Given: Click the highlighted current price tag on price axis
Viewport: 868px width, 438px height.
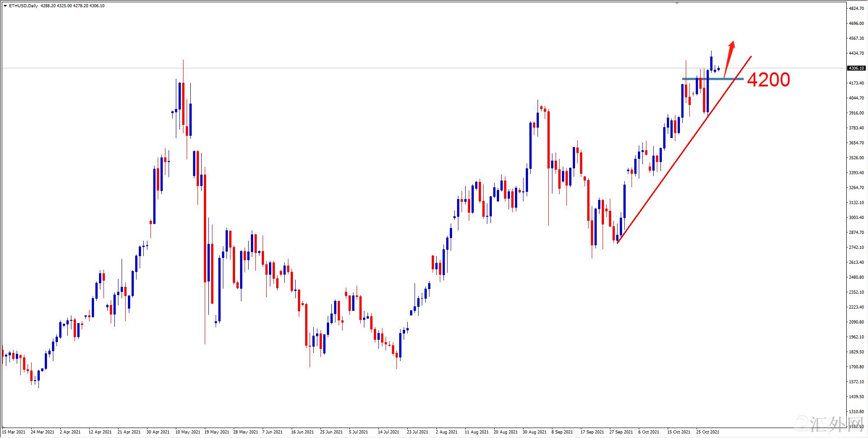Looking at the screenshot, I should pos(856,68).
